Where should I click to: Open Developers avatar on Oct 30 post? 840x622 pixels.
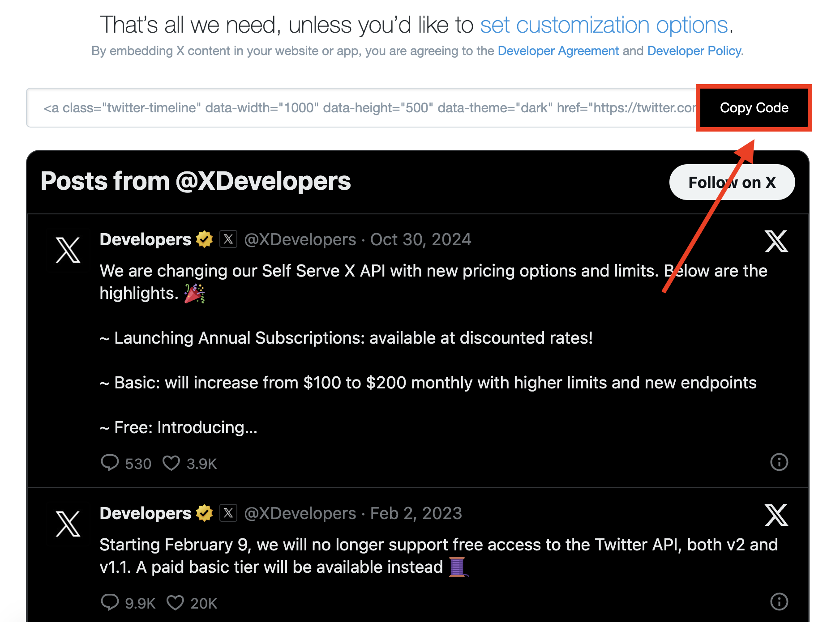pos(68,250)
